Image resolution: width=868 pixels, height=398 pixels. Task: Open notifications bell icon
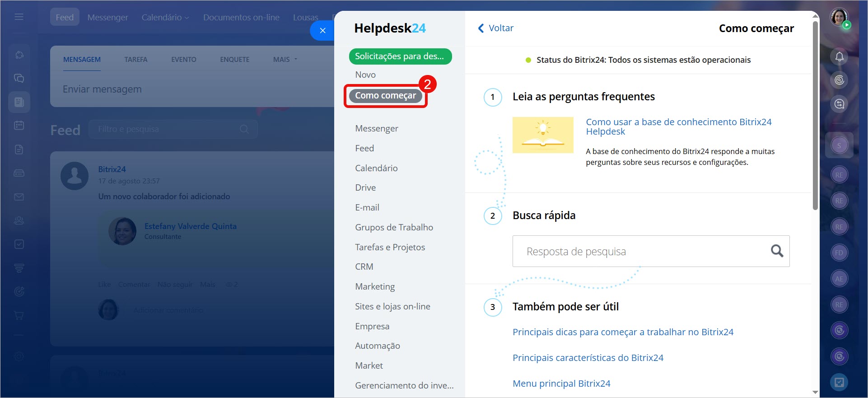[x=839, y=56]
